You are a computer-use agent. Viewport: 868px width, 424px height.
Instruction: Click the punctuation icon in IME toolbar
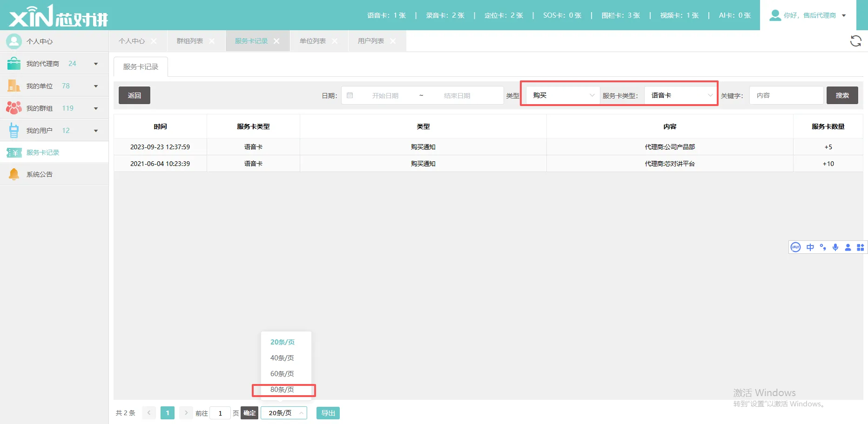[823, 247]
